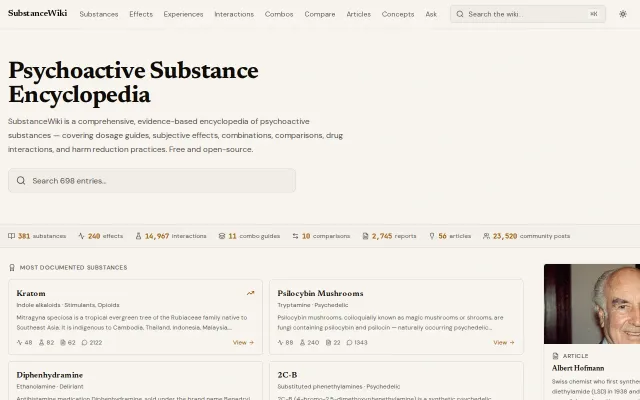This screenshot has width=640, height=400.
Task: Go to the Experiences nav item
Action: [183, 14]
